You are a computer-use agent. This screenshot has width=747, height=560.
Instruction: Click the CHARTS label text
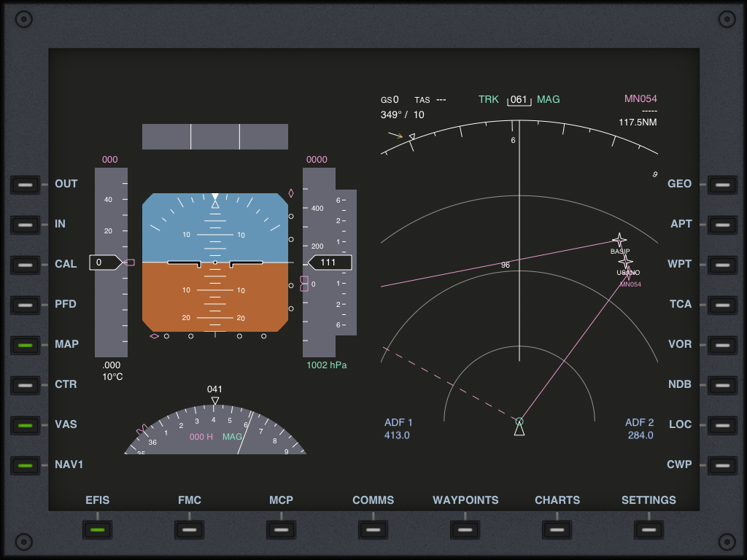557,500
